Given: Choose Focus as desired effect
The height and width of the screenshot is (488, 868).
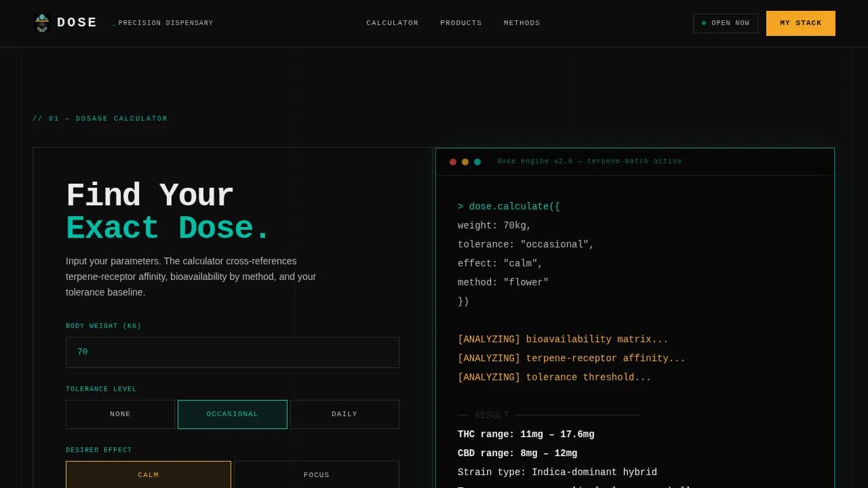Looking at the screenshot, I should (x=317, y=474).
